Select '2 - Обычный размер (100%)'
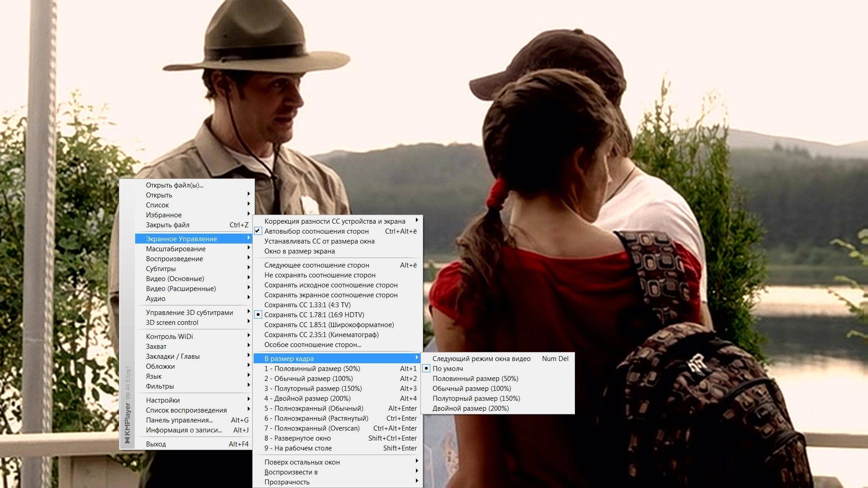This screenshot has height=488, width=868. 337,378
